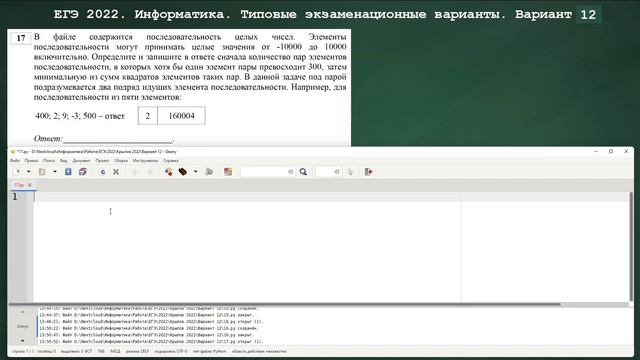Expand the recent files dropdown next to Open
This screenshot has height=360, width=640.
pos(55,172)
